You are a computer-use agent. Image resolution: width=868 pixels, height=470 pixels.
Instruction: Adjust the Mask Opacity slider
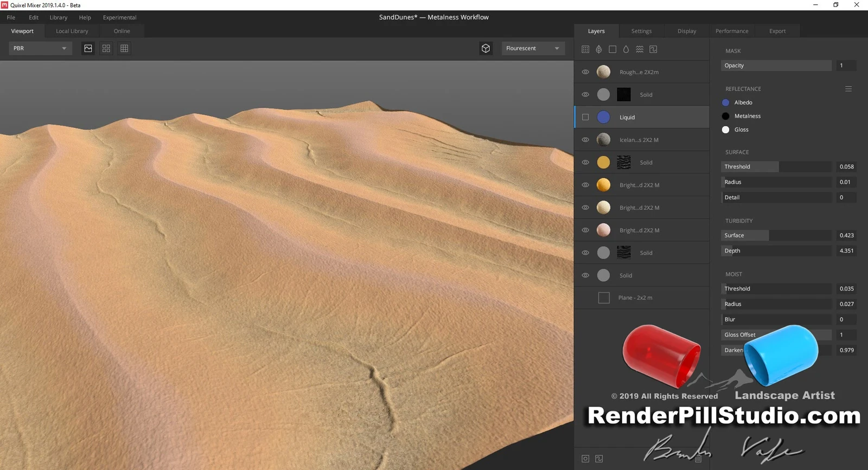pyautogui.click(x=776, y=66)
